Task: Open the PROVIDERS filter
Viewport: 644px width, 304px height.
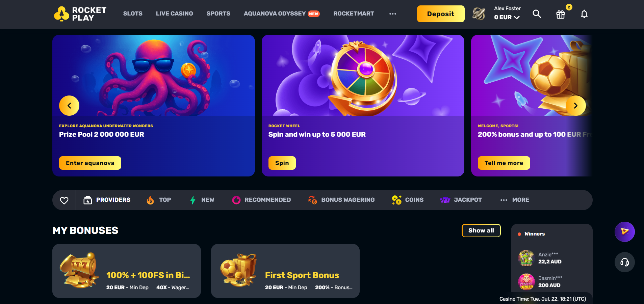Action: pos(107,200)
